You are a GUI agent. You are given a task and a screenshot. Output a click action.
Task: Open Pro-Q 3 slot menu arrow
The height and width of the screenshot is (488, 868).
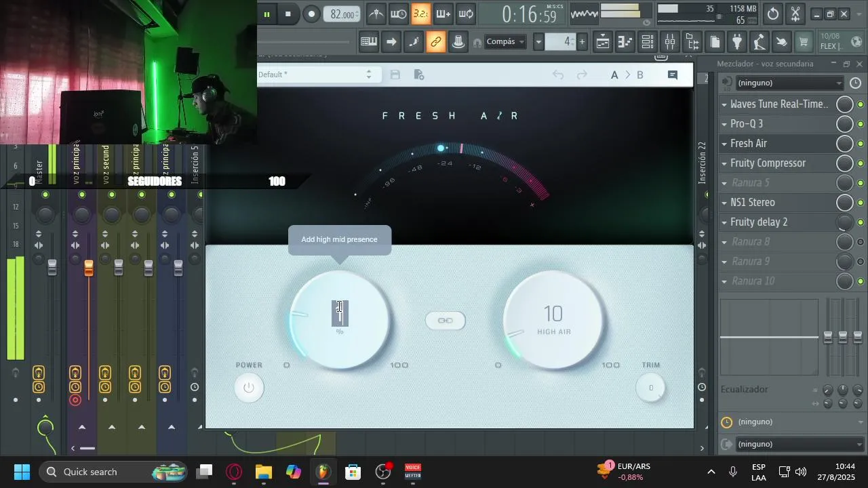724,124
